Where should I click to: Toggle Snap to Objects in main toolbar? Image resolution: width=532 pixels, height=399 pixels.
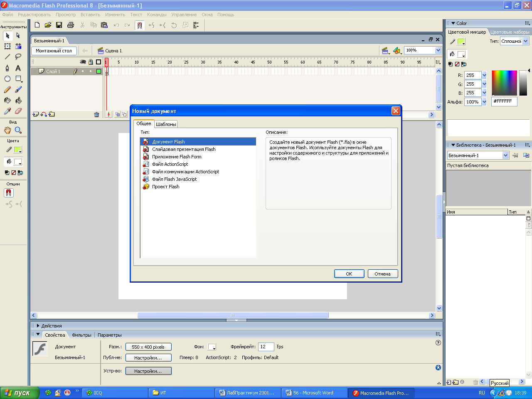pyautogui.click(x=140, y=25)
